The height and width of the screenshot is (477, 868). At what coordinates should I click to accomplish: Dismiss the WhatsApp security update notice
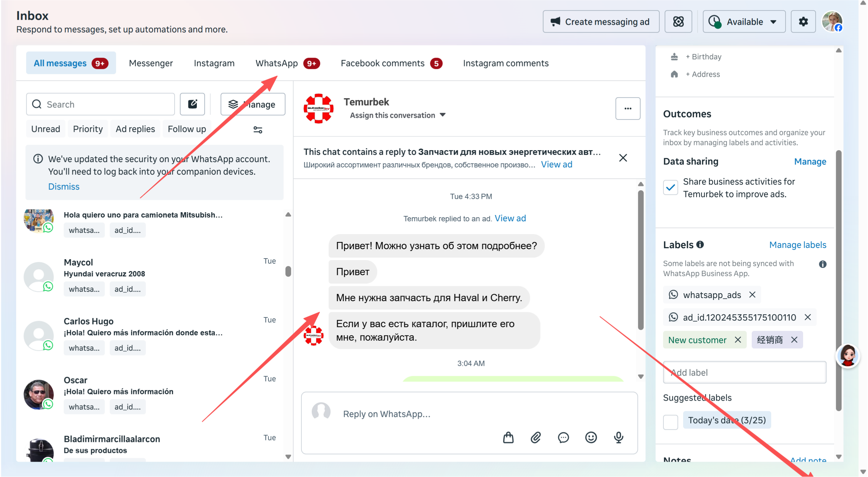64,186
